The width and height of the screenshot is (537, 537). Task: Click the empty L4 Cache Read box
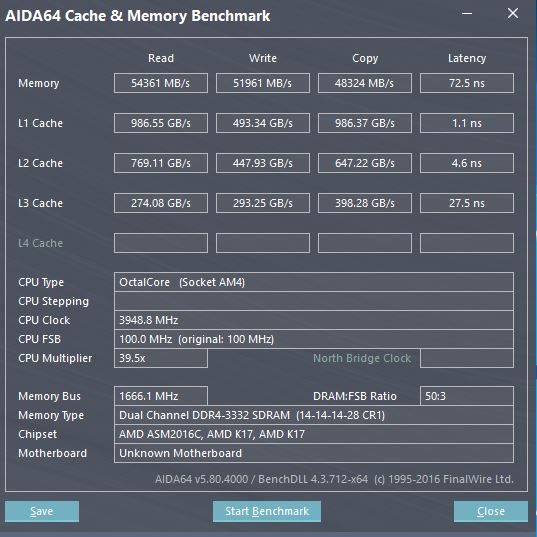point(161,243)
